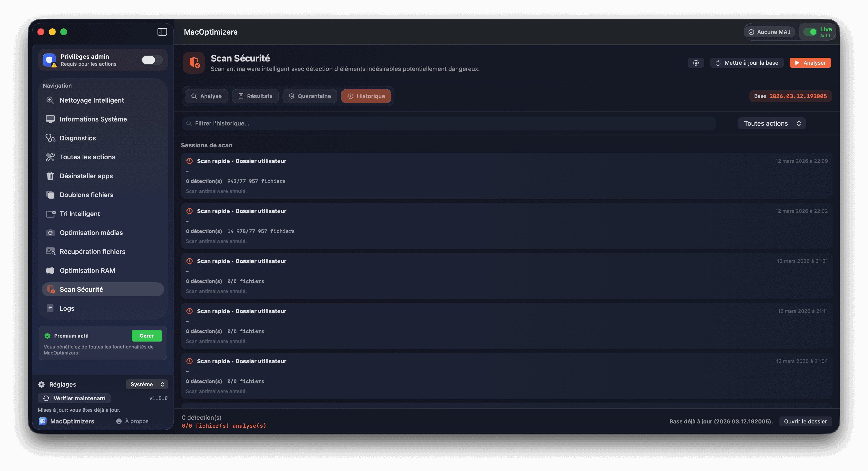Toggle the sidebar visibility button
The height and width of the screenshot is (471, 868).
click(x=162, y=32)
